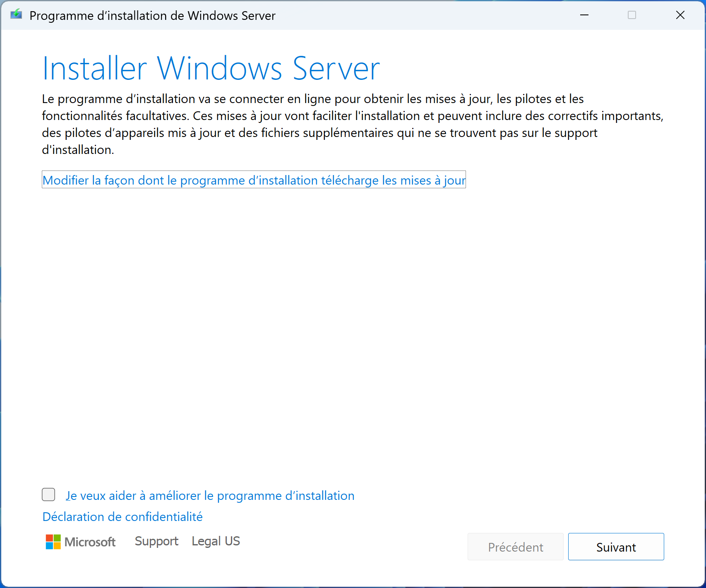Open the Legal US link
Screen dimensions: 706x588
click(x=216, y=541)
